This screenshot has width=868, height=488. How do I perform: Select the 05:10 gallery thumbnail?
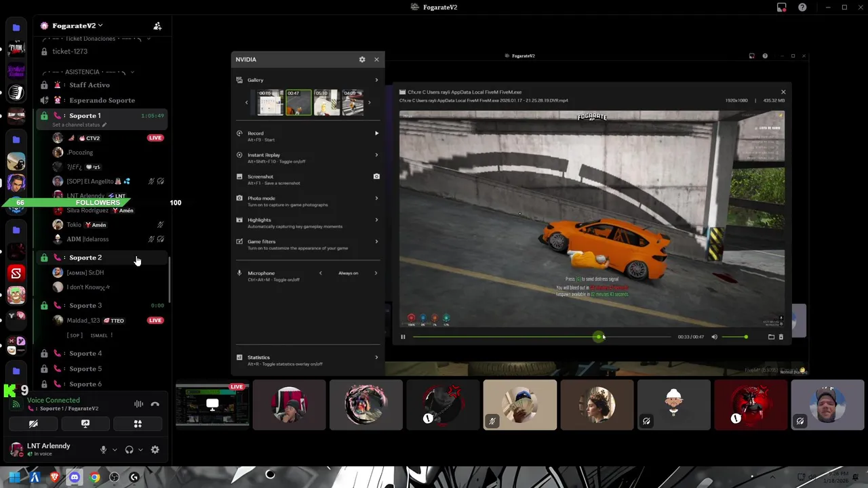click(x=326, y=102)
